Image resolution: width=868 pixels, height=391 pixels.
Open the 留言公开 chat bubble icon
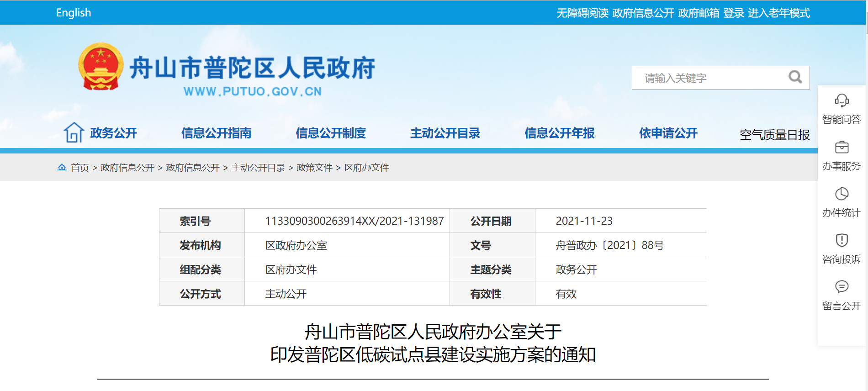pyautogui.click(x=842, y=287)
